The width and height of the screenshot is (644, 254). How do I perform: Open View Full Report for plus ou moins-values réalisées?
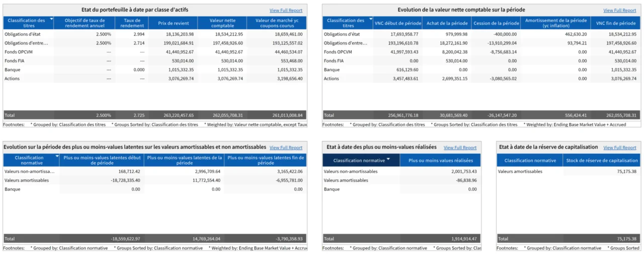pos(460,148)
